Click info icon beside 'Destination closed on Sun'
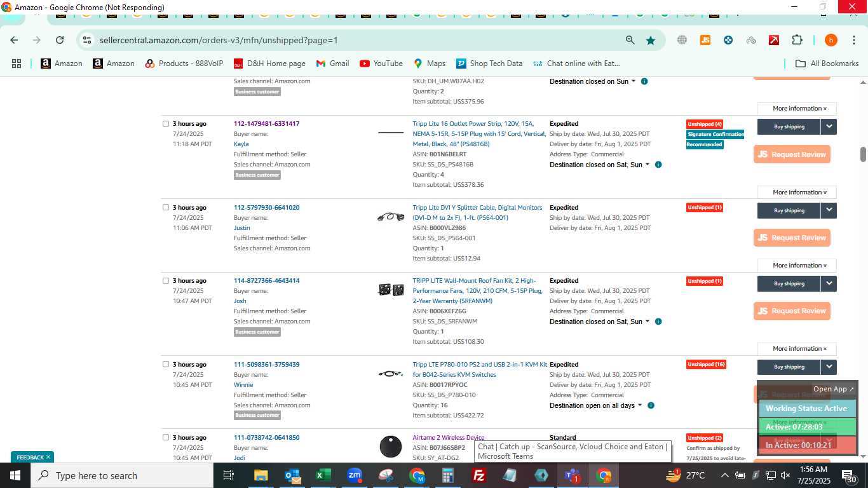868x488 pixels. (644, 81)
